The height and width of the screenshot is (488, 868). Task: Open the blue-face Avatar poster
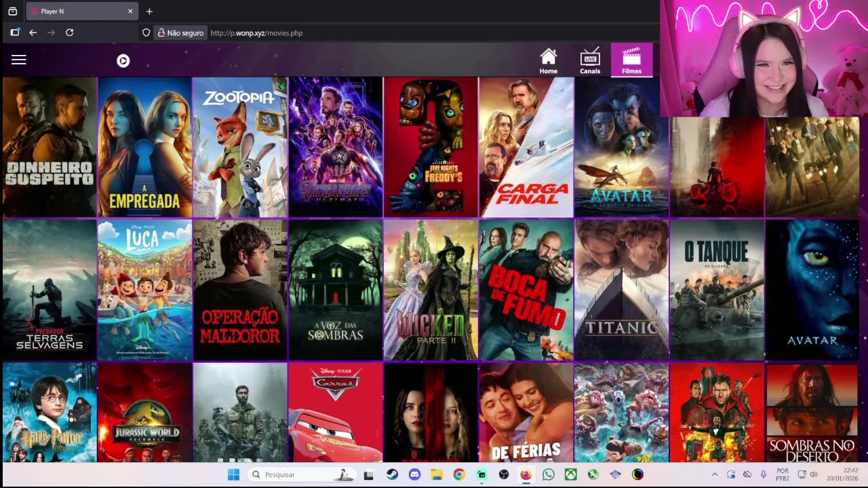point(812,289)
